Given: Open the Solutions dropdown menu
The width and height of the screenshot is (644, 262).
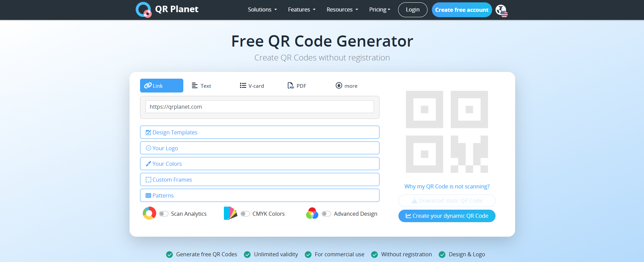Looking at the screenshot, I should click(x=262, y=10).
